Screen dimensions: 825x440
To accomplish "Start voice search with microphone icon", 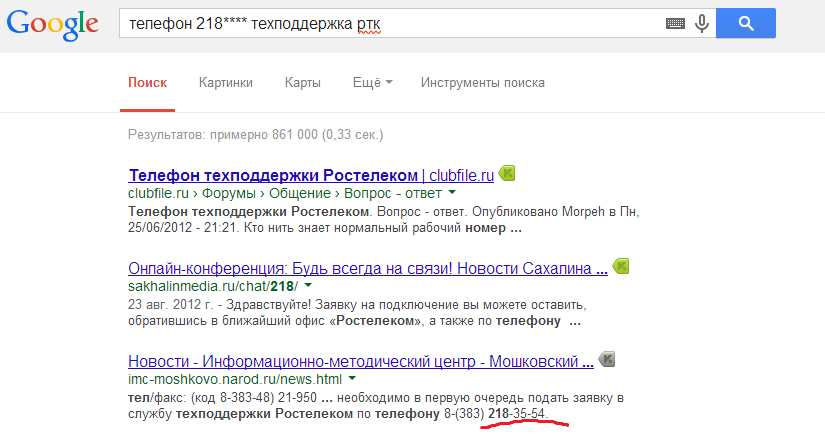I will [701, 23].
